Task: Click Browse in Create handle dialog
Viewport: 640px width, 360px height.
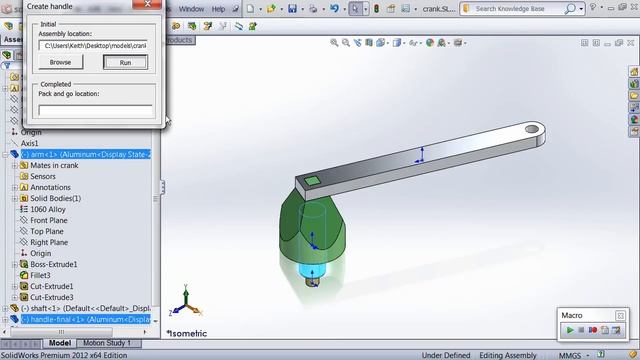Action: (x=60, y=62)
